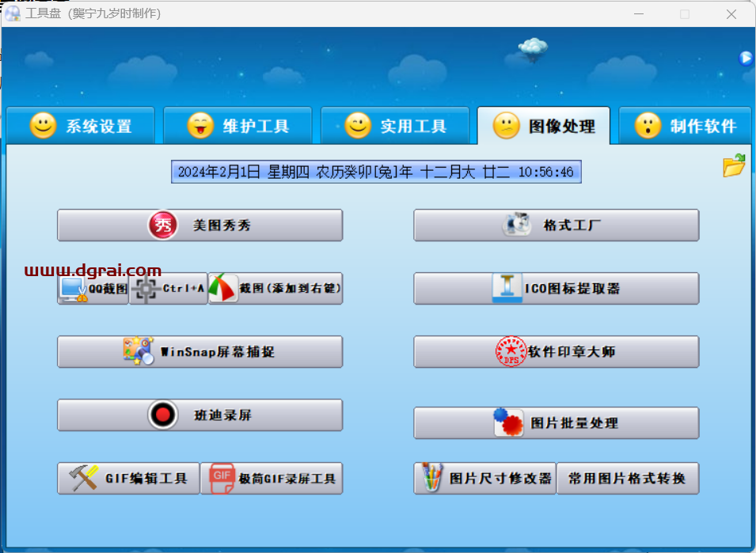
Task: Click the yellow folder icon
Action: click(735, 165)
